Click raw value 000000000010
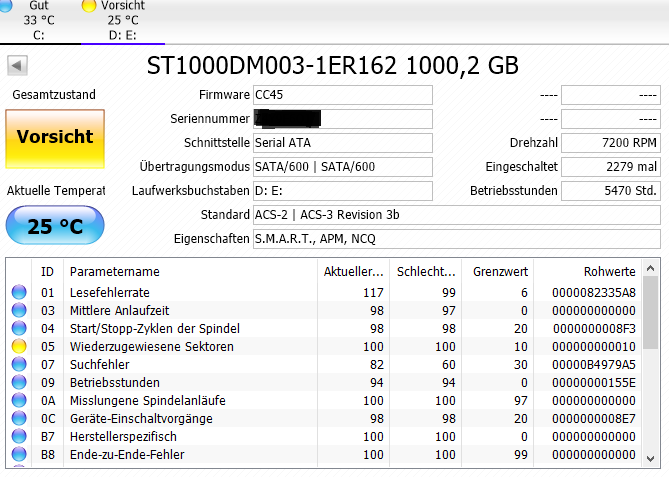The width and height of the screenshot is (669, 477). pos(594,346)
